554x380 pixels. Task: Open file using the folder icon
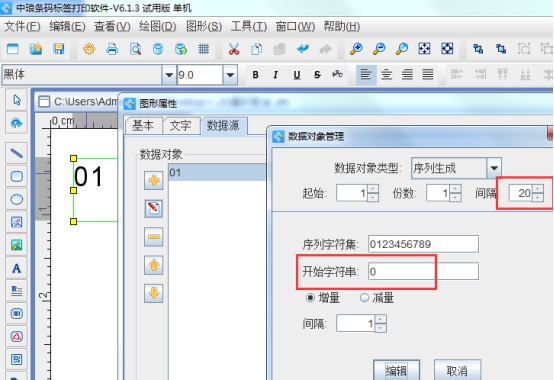click(36, 49)
